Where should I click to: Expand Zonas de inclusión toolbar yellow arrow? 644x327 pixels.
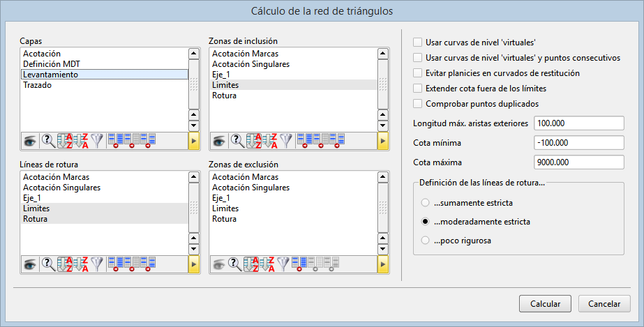click(383, 141)
